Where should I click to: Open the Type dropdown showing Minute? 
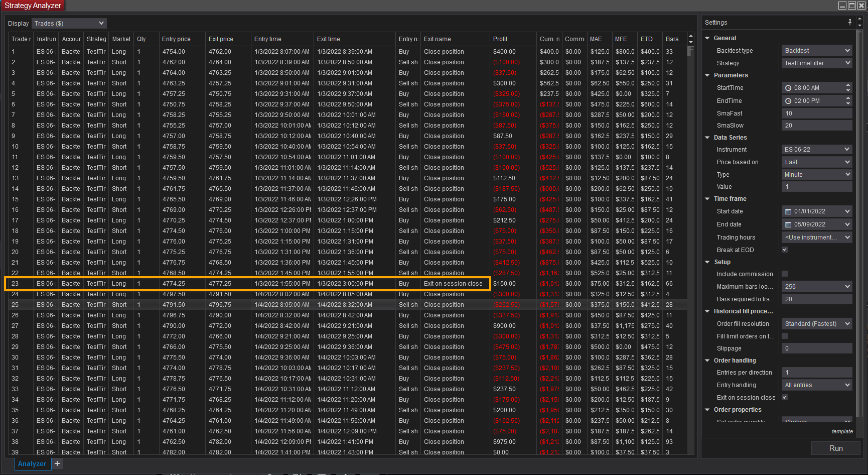[x=817, y=175]
